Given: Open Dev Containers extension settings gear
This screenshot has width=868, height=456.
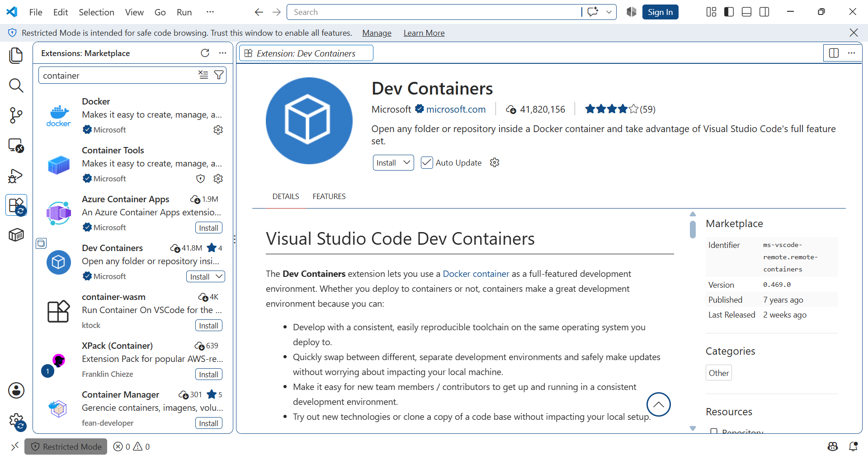Looking at the screenshot, I should 495,162.
